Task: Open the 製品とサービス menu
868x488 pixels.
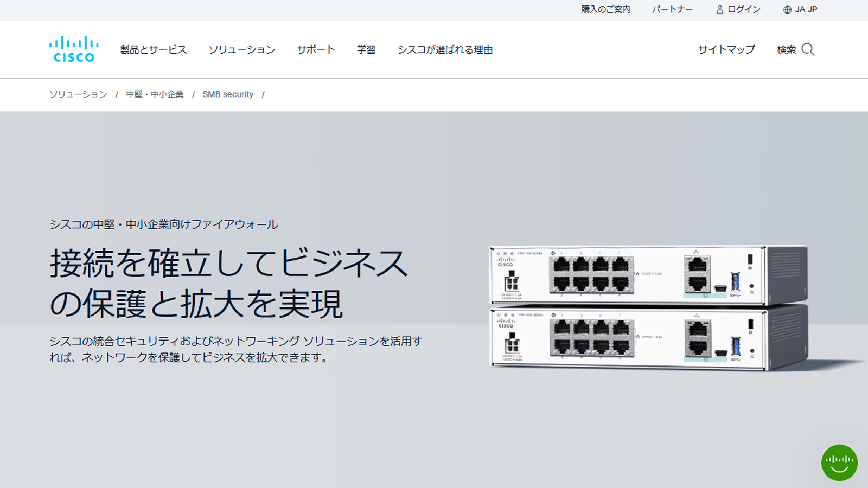Action: click(154, 50)
